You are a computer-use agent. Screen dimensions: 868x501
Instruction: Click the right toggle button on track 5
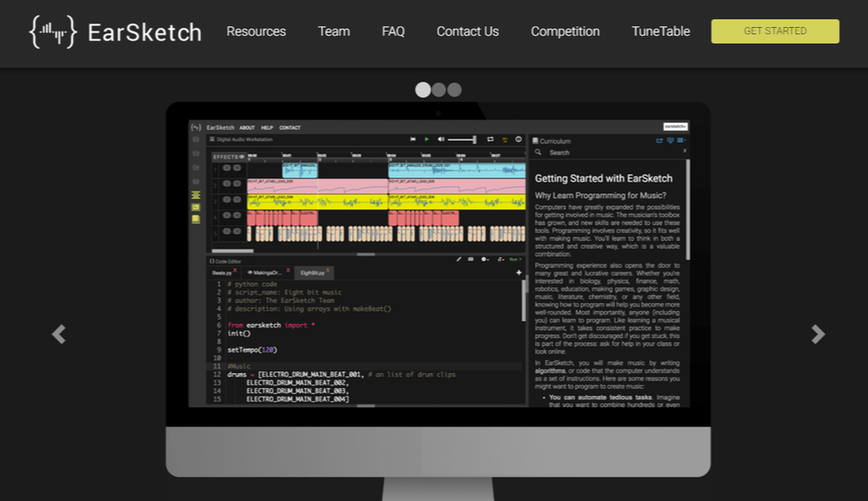pyautogui.click(x=237, y=231)
